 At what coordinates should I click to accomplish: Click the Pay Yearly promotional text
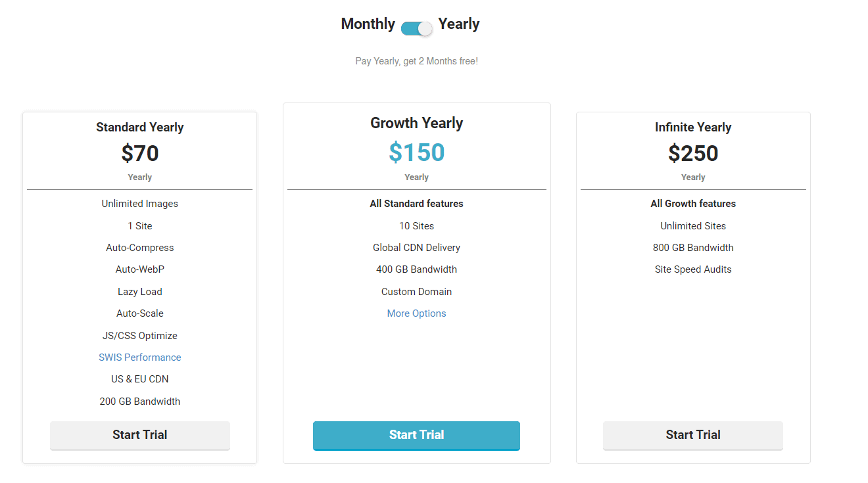(x=416, y=60)
